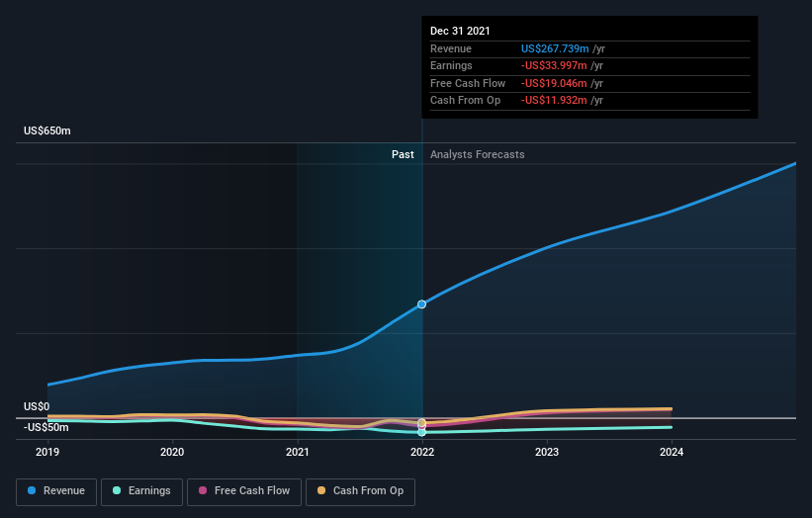This screenshot has height=518, width=812.
Task: Click the 2019 x-axis label
Action: [x=47, y=453]
